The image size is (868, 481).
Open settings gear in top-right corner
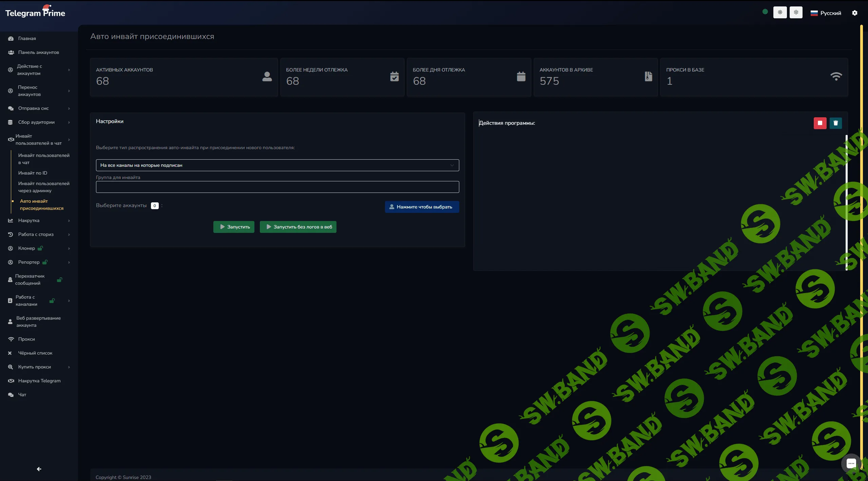(854, 13)
